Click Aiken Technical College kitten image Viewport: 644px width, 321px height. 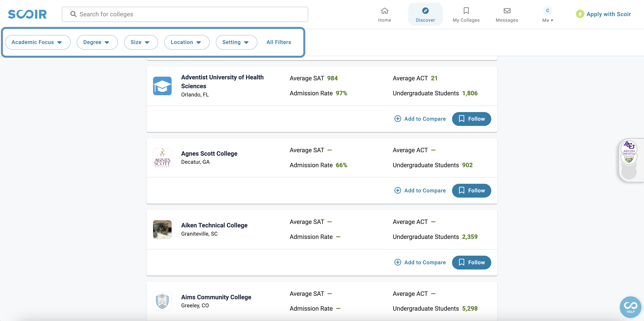pos(162,229)
